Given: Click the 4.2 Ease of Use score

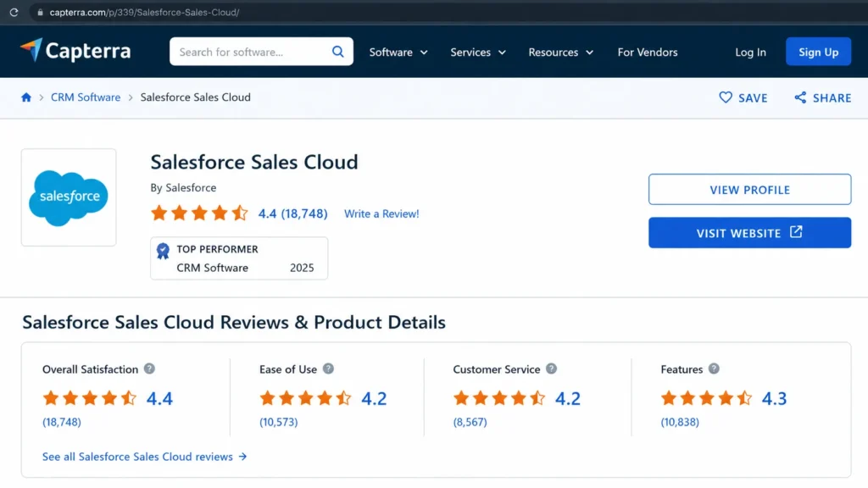Looking at the screenshot, I should point(374,398).
